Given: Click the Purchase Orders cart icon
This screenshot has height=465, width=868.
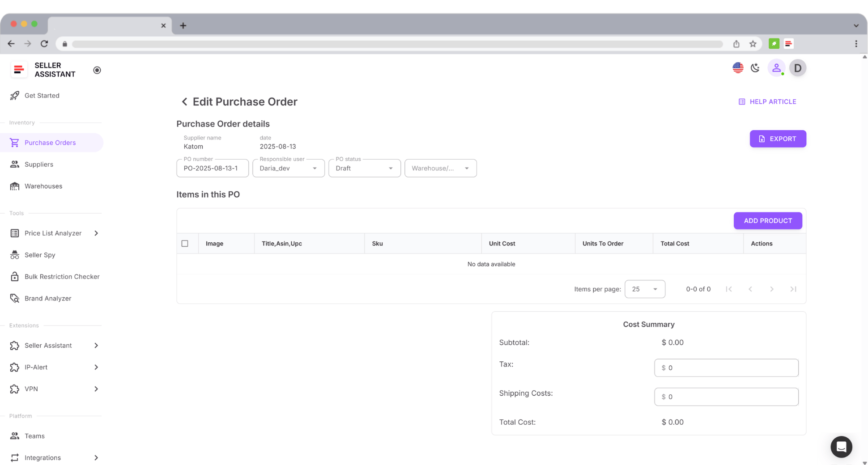Looking at the screenshot, I should click(x=15, y=143).
